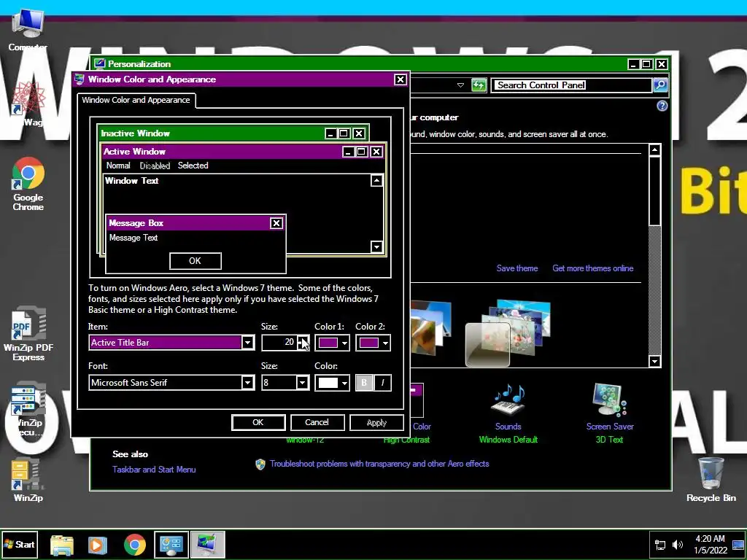Image resolution: width=747 pixels, height=560 pixels.
Task: Click Window Text in the preview
Action: (x=131, y=181)
